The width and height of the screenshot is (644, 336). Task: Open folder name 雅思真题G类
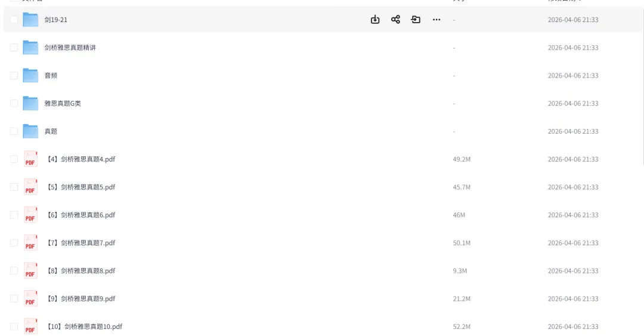(63, 103)
